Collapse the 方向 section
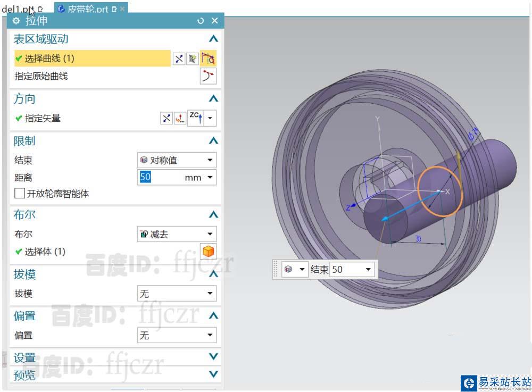Image resolution: width=532 pixels, height=392 pixels. (x=213, y=99)
